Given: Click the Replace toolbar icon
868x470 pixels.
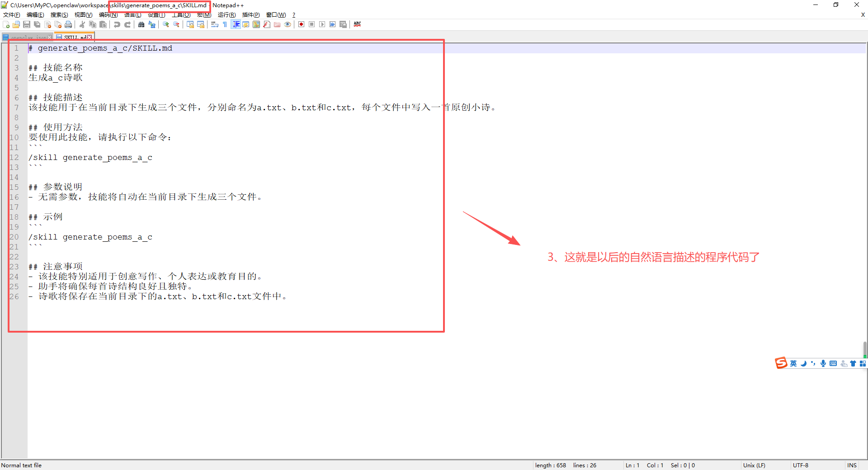Looking at the screenshot, I should [152, 24].
